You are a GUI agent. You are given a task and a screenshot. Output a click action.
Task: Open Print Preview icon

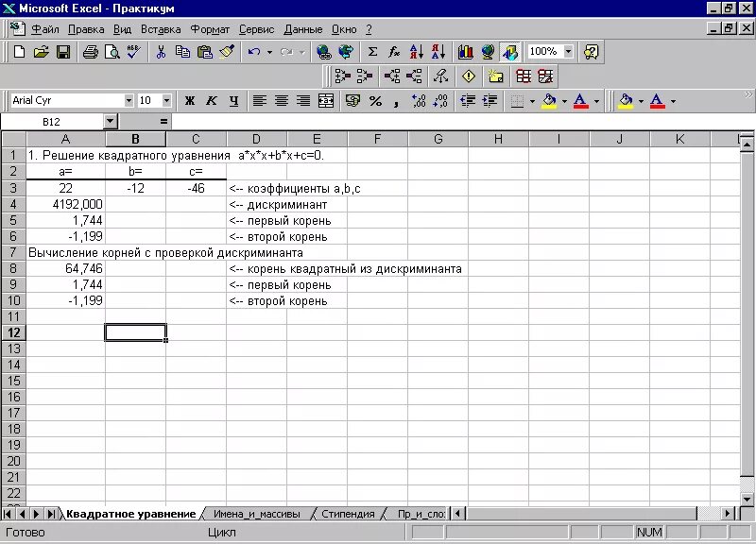(x=112, y=52)
